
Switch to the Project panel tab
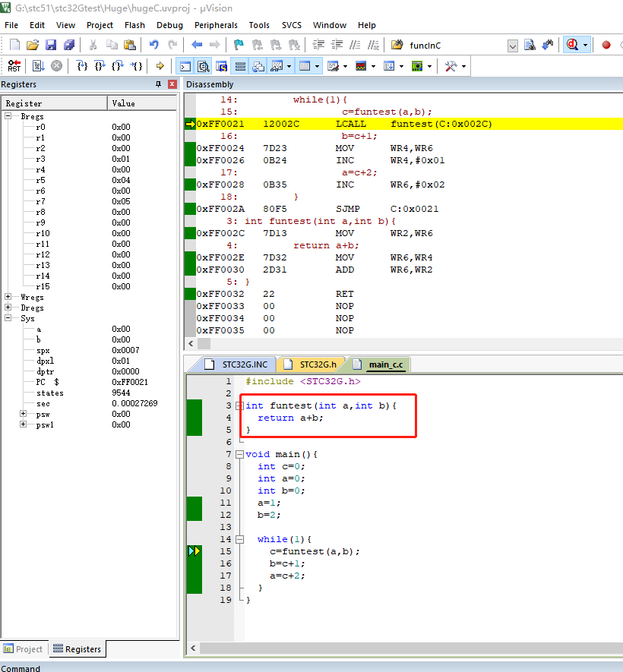click(x=24, y=649)
